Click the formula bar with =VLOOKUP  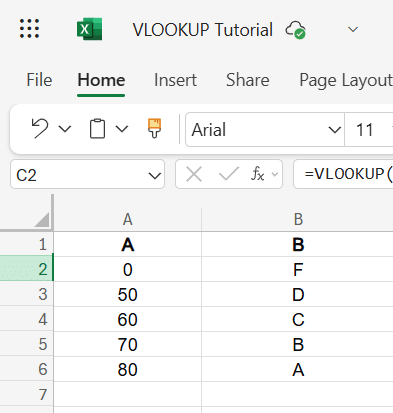tap(343, 174)
